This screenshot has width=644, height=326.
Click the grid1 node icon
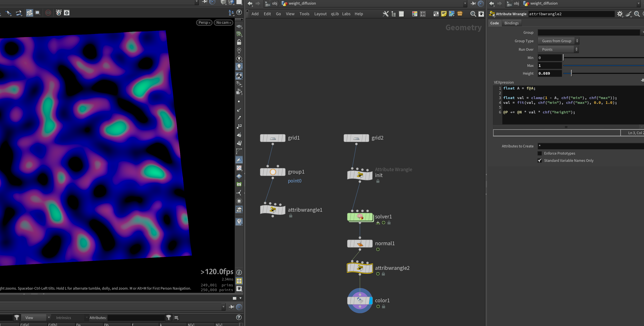pyautogui.click(x=273, y=138)
